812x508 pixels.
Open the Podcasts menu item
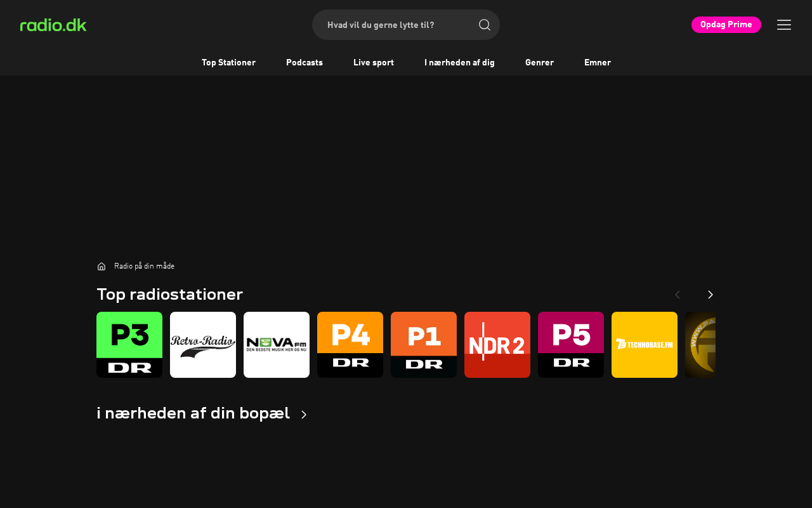(x=304, y=62)
